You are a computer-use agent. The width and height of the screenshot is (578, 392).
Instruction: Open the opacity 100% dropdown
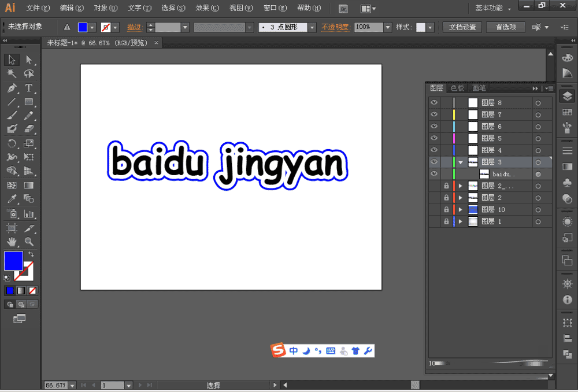387,27
